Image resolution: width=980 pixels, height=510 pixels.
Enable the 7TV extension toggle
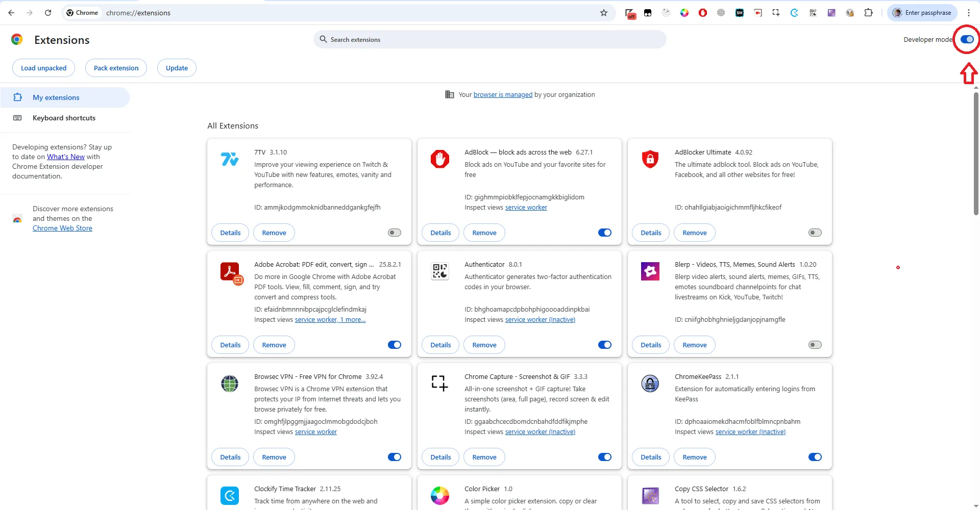pyautogui.click(x=395, y=233)
